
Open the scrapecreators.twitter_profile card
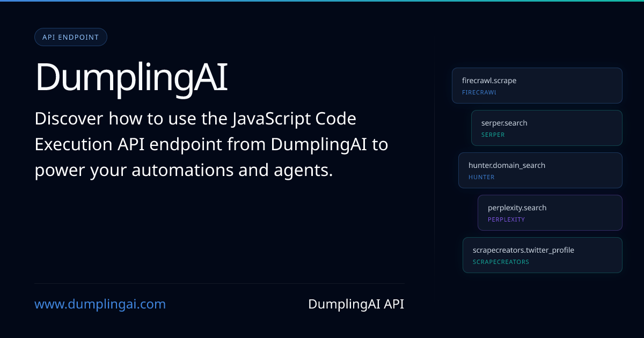coord(543,255)
